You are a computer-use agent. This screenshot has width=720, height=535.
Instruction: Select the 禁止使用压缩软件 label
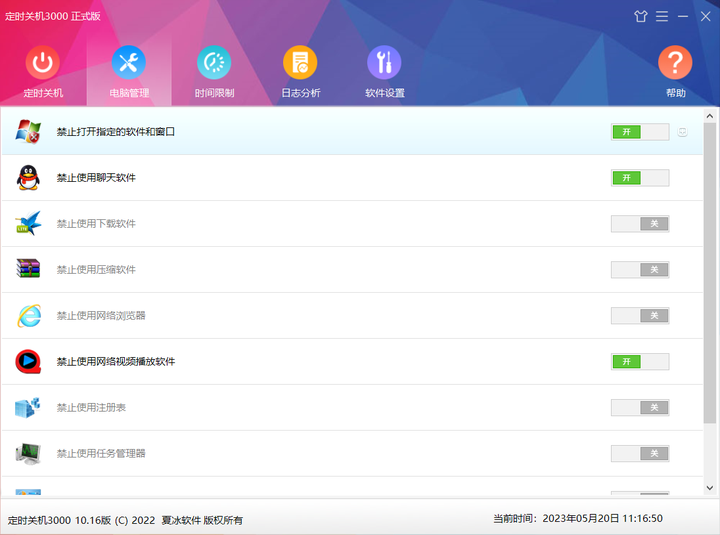[x=96, y=270]
